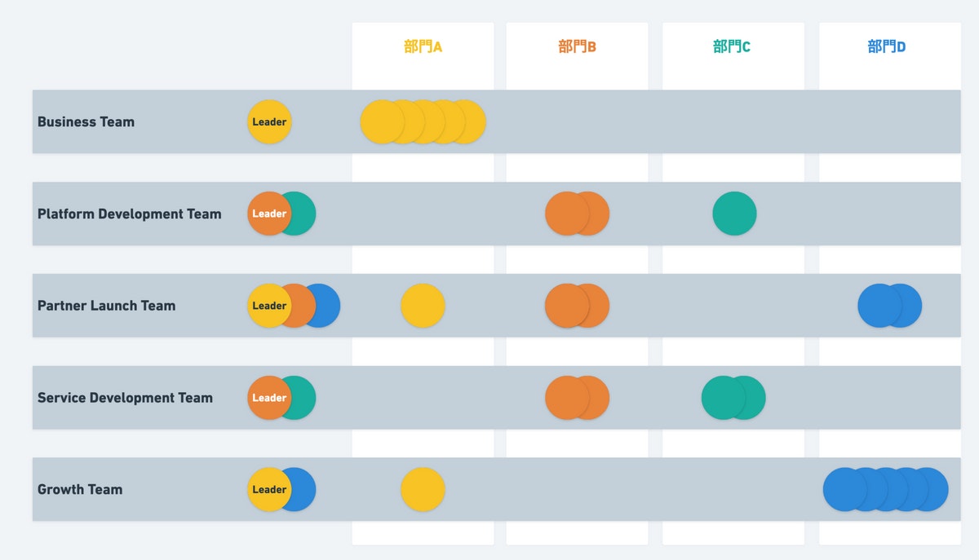Select the Growth Team row label
The image size is (979, 560).
80,490
